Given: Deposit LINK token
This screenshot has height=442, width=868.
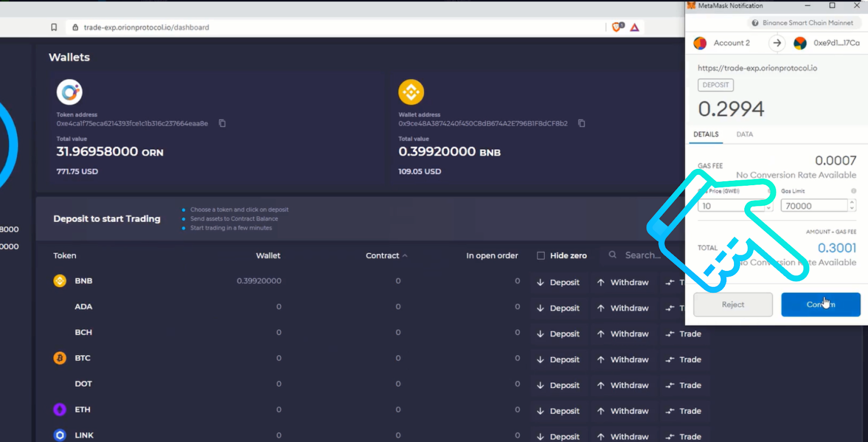Looking at the screenshot, I should click(558, 436).
